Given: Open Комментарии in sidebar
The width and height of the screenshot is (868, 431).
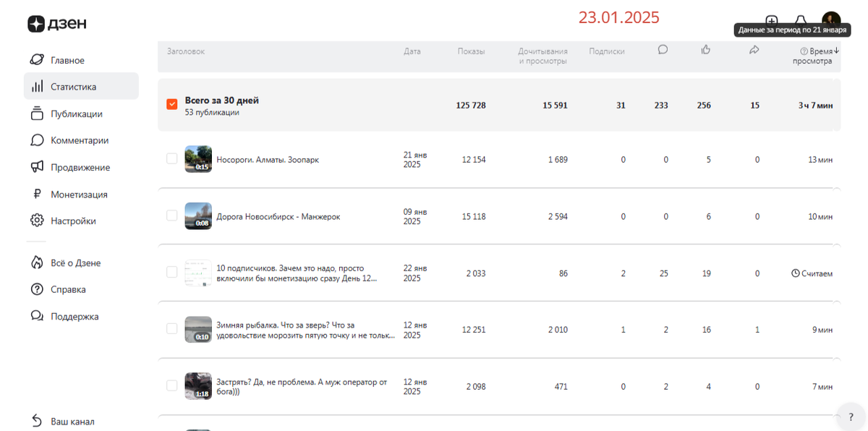Looking at the screenshot, I should 81,140.
